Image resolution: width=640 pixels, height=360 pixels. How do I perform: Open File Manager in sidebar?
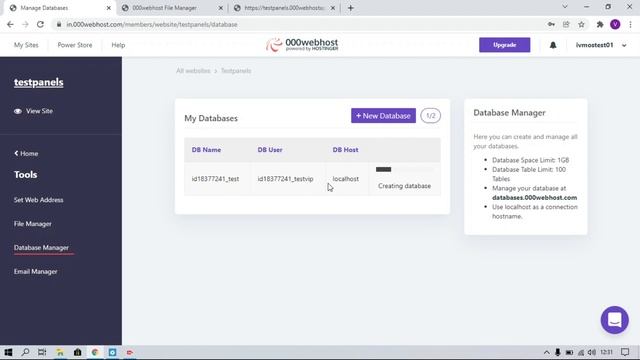tap(33, 224)
